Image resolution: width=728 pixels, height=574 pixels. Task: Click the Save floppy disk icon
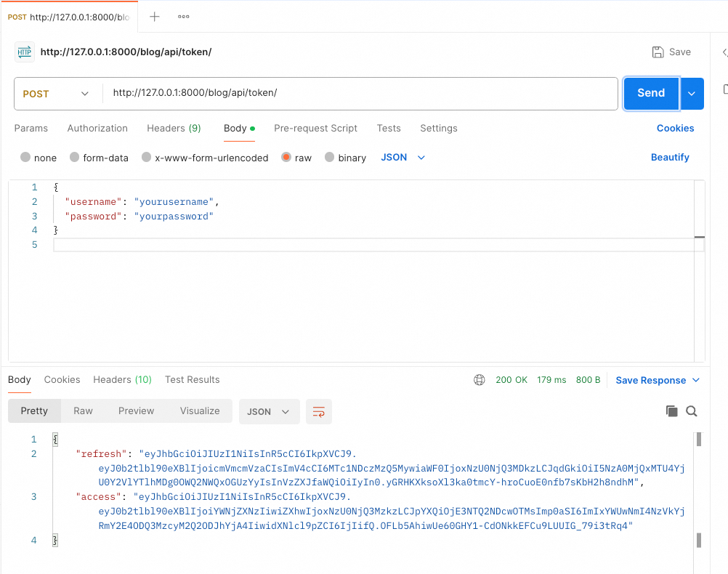pos(658,52)
